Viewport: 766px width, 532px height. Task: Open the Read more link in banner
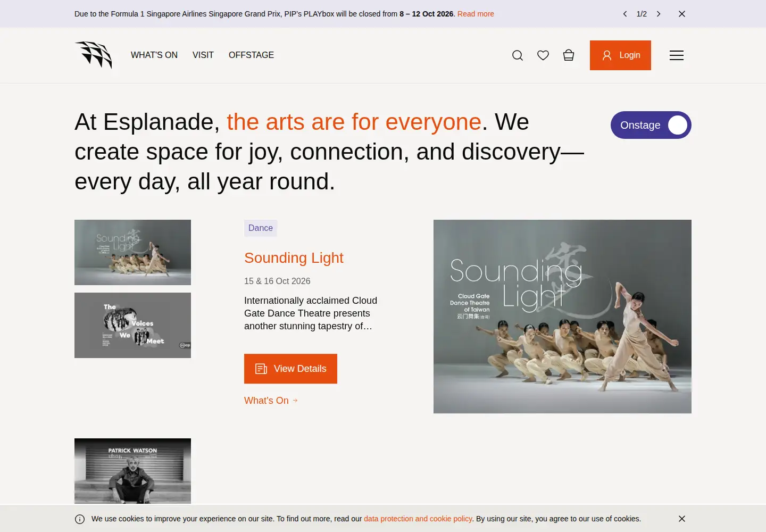(476, 14)
